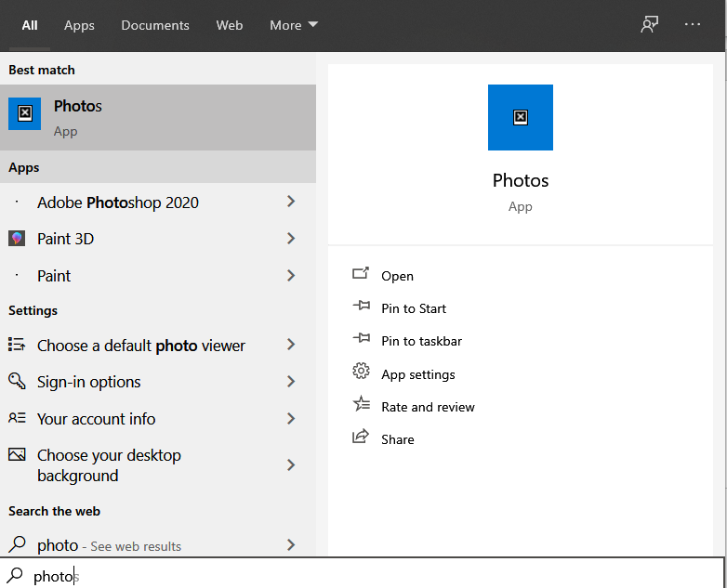Click the web search magnifier icon beside photo

pos(17,544)
